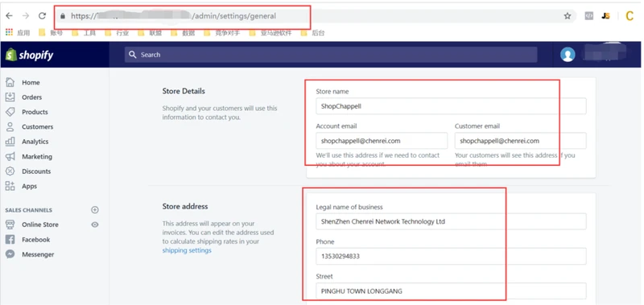Viewport: 644px width, 305px height.
Task: Open the 亚马逊软件 bookmark folder
Action: (x=270, y=33)
